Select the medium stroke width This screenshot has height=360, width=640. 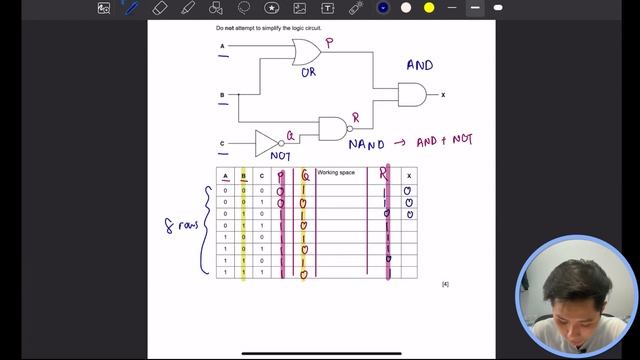[475, 7]
